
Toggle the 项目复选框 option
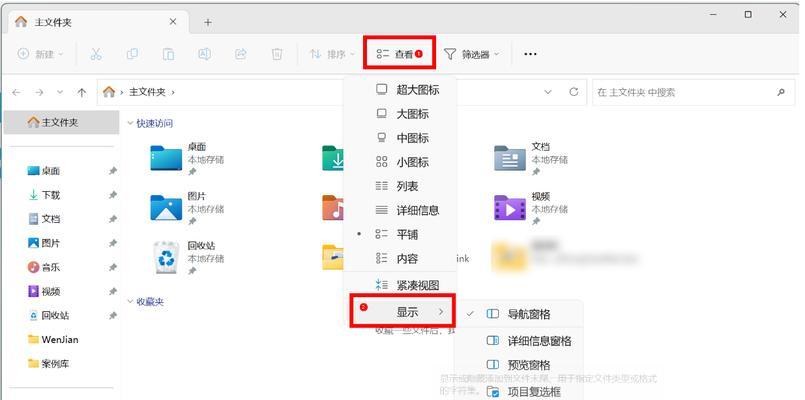click(x=519, y=392)
